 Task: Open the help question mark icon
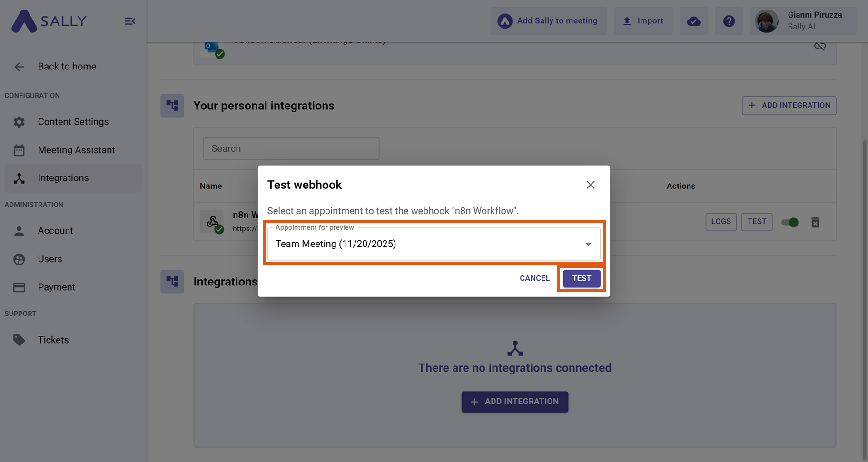729,21
